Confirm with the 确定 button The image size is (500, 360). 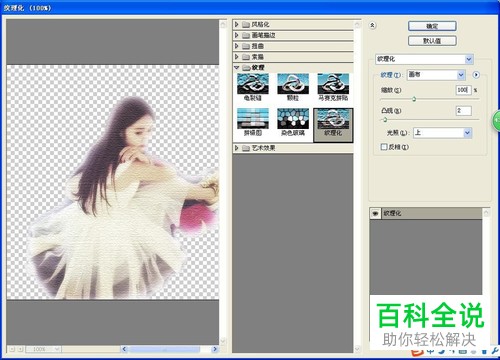tap(432, 26)
